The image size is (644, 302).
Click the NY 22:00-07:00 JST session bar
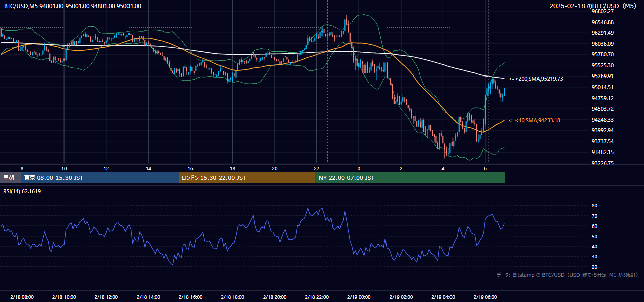click(x=411, y=178)
